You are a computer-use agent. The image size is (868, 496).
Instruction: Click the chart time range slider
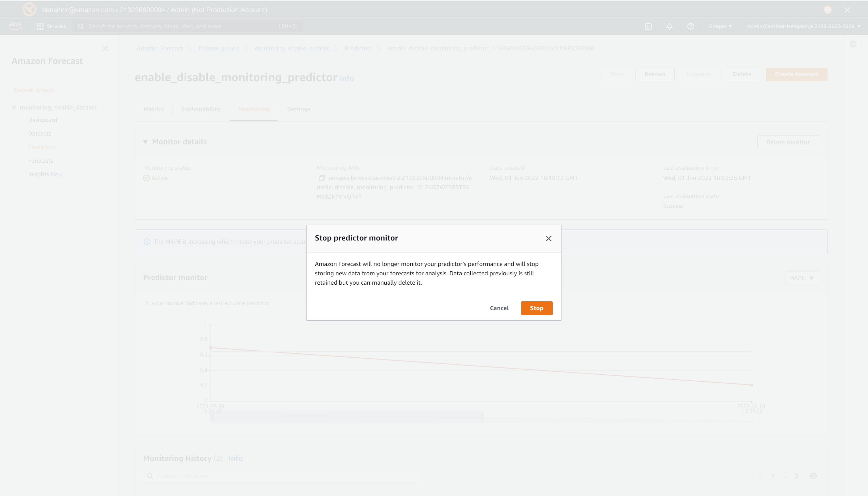click(x=347, y=417)
